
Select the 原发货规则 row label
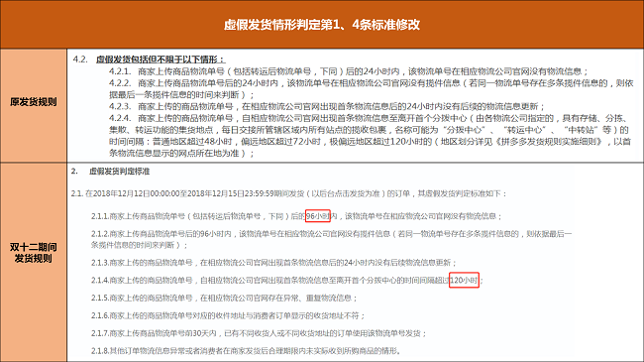click(x=34, y=102)
